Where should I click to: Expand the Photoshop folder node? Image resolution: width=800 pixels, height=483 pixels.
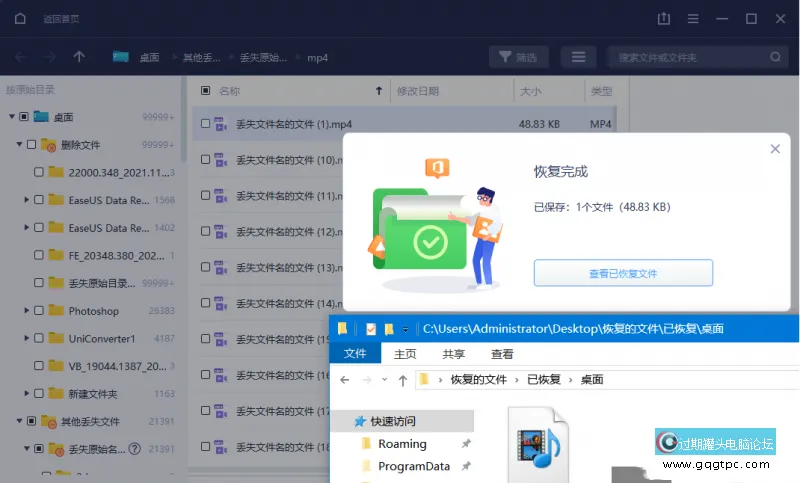coord(27,310)
